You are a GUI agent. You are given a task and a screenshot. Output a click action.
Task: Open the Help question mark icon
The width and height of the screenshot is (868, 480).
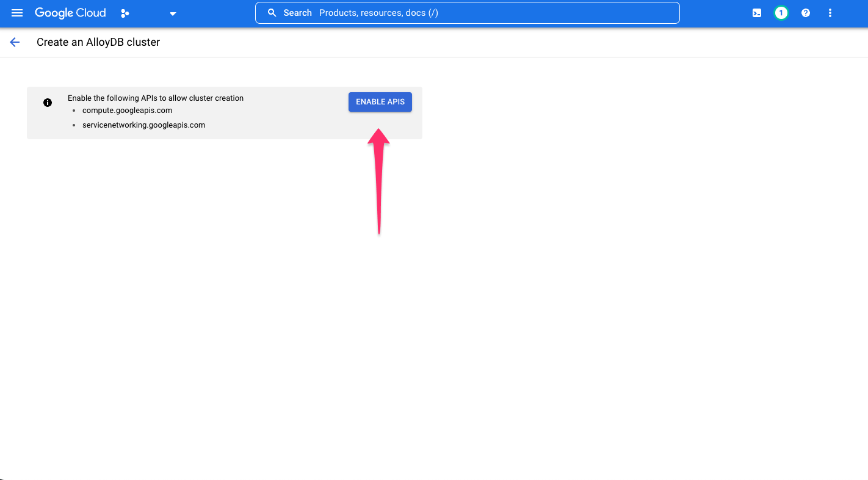pos(805,12)
